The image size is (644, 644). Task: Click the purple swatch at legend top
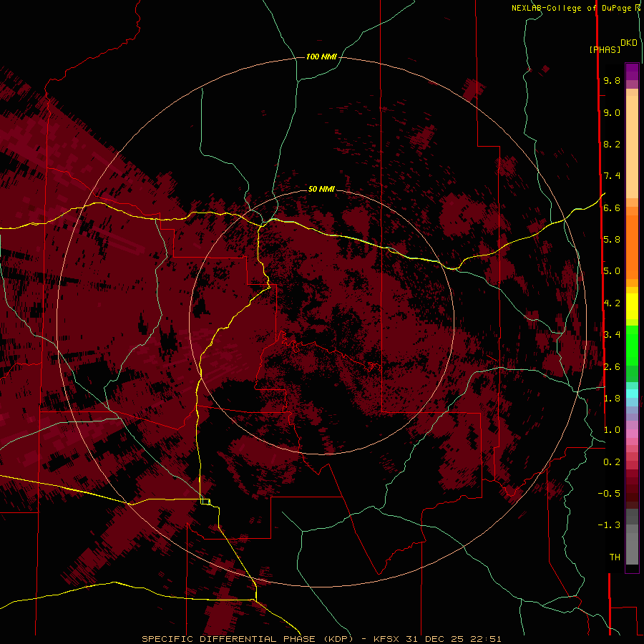(632, 72)
